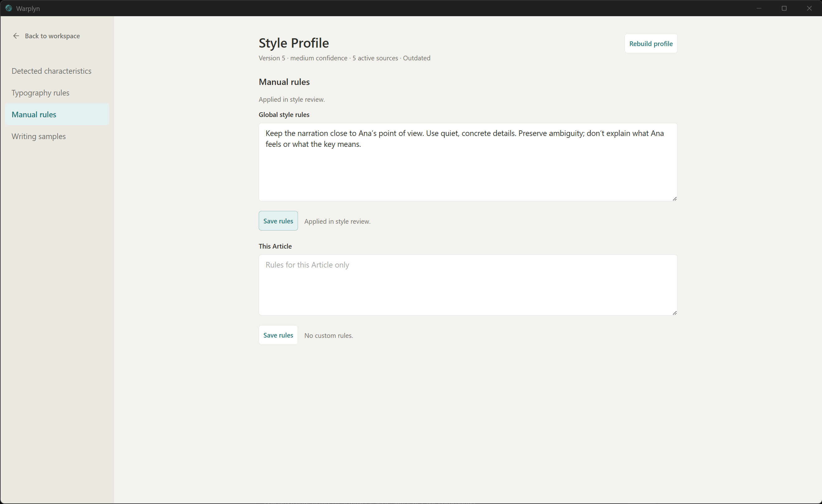Open Detected characteristics section
The image size is (822, 504).
tap(57, 71)
